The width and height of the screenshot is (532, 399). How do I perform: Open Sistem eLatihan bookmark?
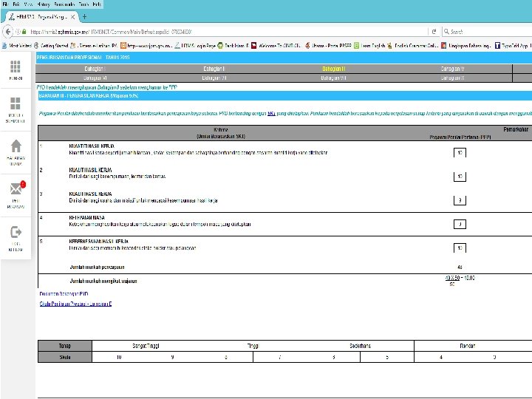94,46
